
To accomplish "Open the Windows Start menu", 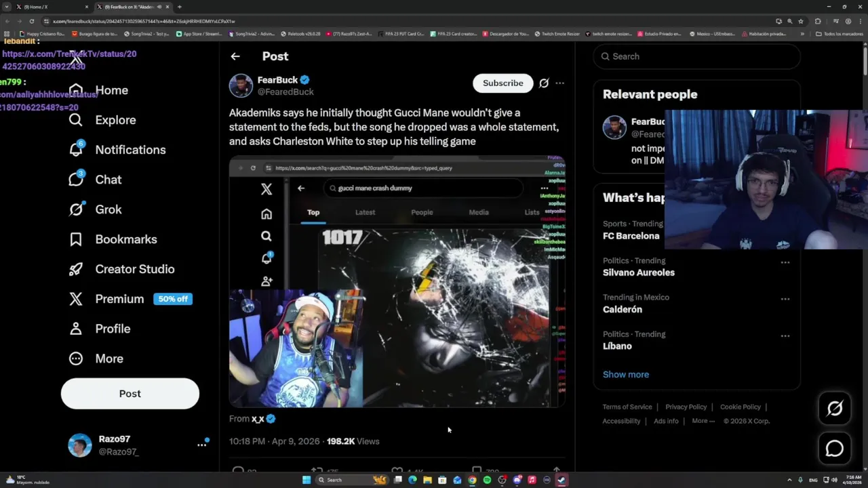I will [307, 480].
